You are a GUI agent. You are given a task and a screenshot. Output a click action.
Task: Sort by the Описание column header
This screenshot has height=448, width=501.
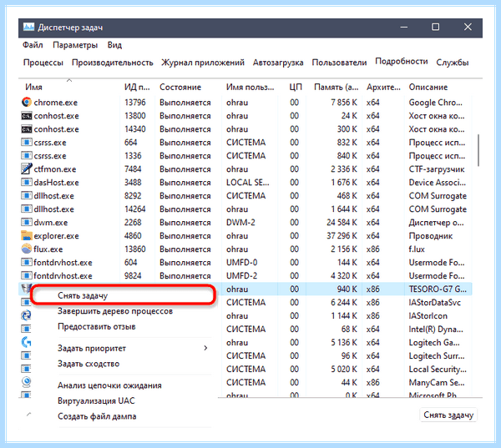428,87
